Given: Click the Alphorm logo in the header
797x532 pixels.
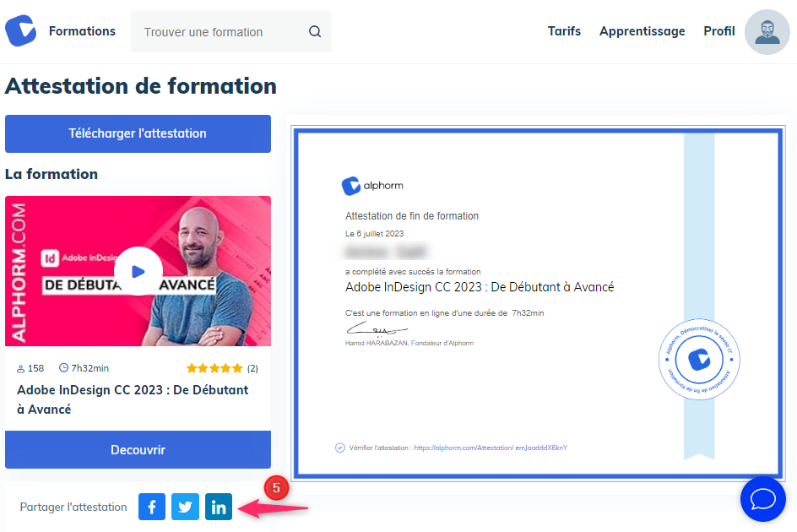Looking at the screenshot, I should point(21,30).
